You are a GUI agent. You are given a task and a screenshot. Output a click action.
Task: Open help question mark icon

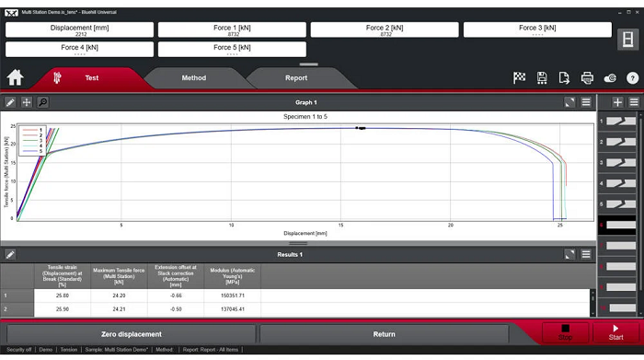633,77
